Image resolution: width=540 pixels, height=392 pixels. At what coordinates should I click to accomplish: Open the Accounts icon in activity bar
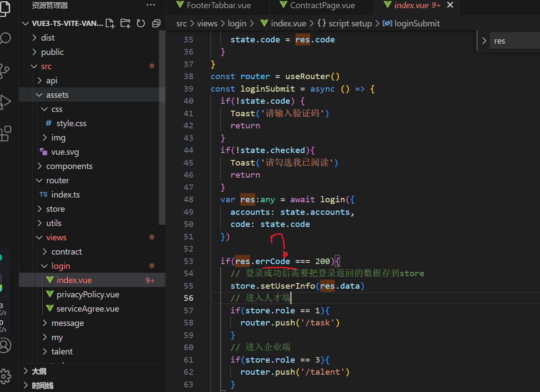(x=5, y=345)
